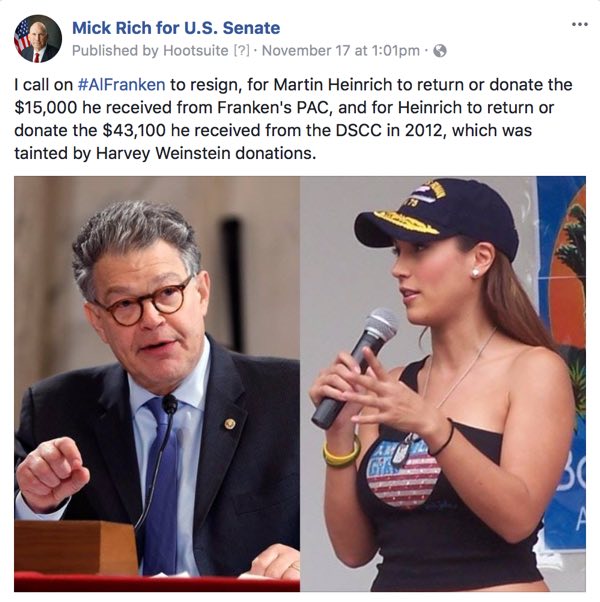Open the Mick Rich page profile picture
Viewport: 600px width, 602px height.
(38, 38)
